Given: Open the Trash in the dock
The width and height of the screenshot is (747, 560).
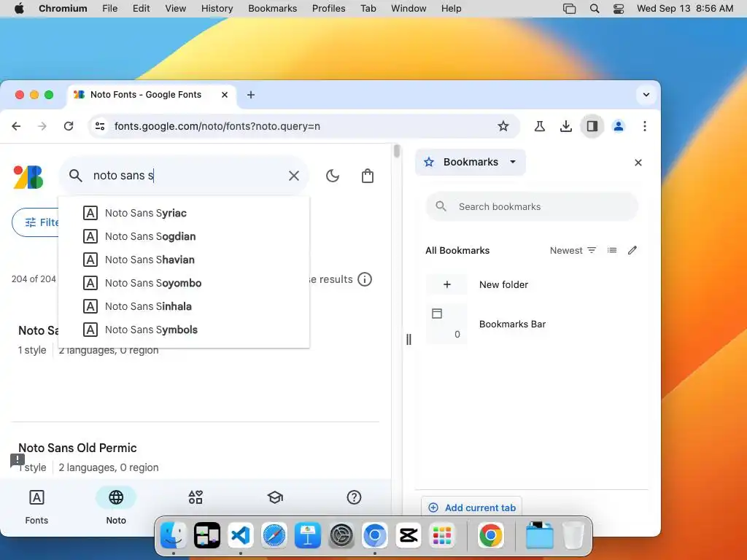Looking at the screenshot, I should coord(573,535).
